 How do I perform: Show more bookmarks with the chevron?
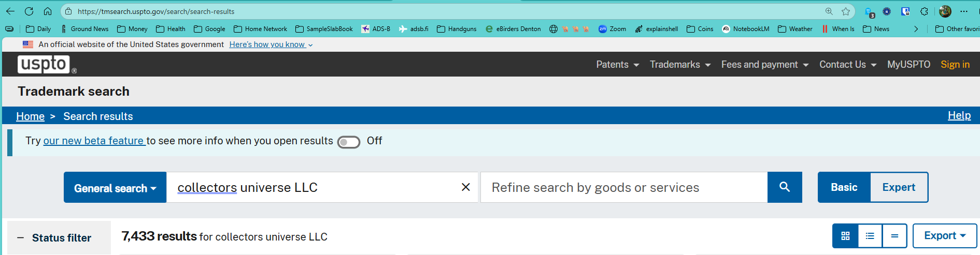(916, 29)
